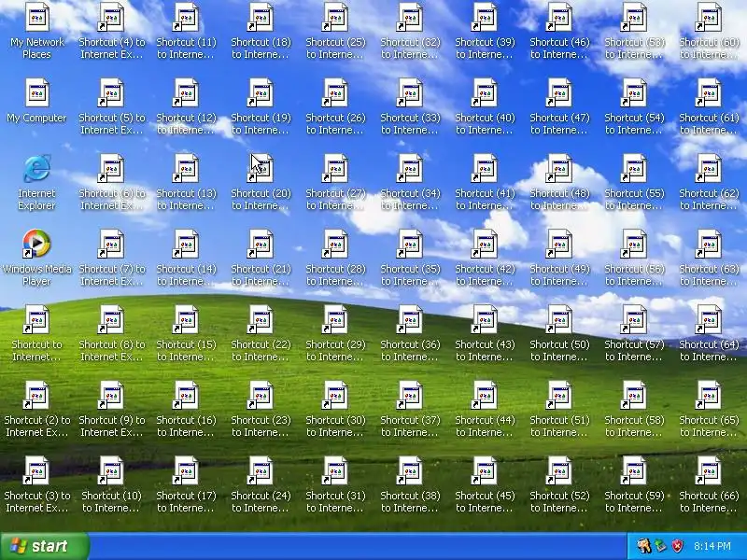Image resolution: width=747 pixels, height=560 pixels.
Task: Click the 'Shortcut (21) to Interne…' label
Action: (261, 274)
